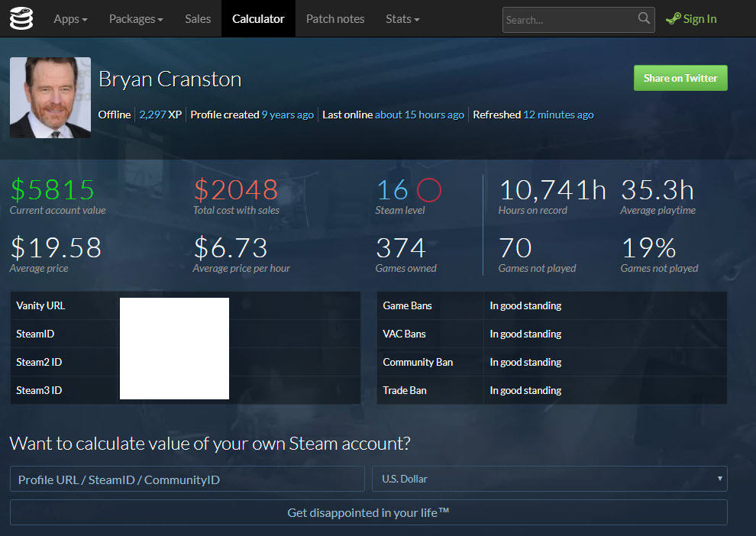Click the '9 years ago' profile created link
This screenshot has height=536, width=756.
point(287,115)
